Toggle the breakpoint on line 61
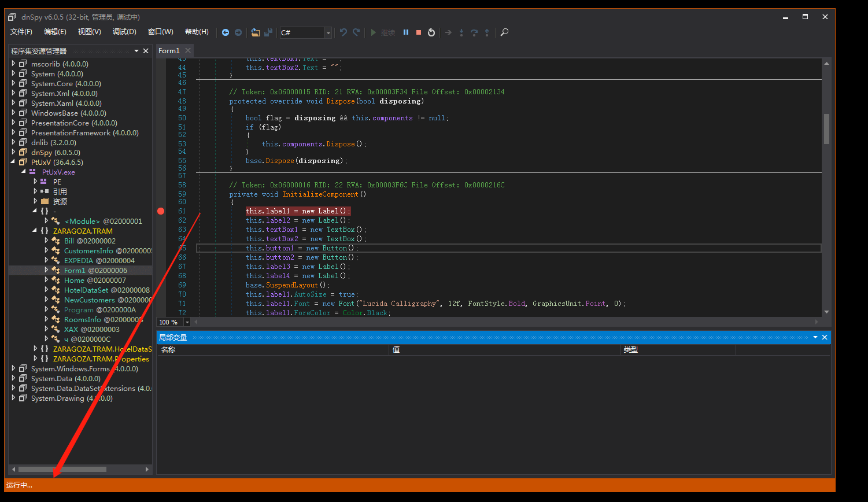 [x=161, y=211]
